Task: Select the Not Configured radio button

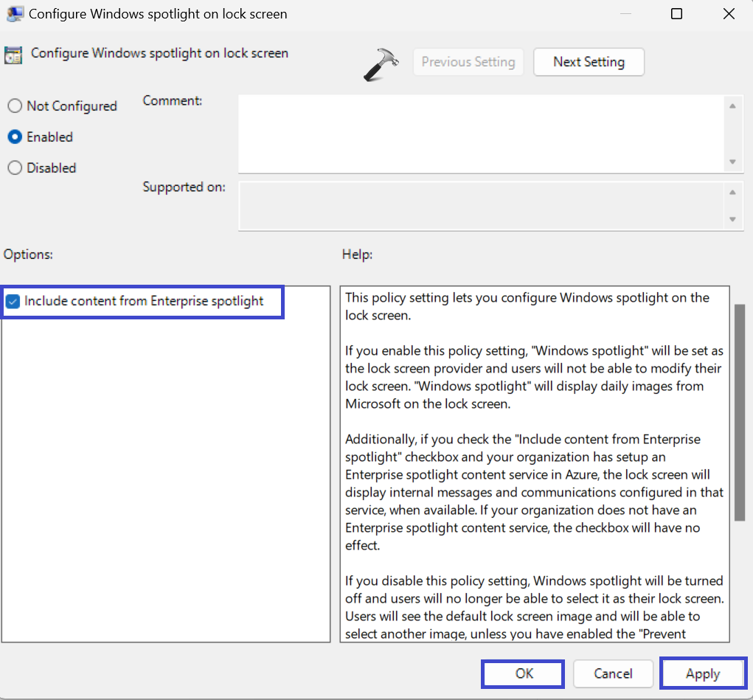Action: pos(15,106)
